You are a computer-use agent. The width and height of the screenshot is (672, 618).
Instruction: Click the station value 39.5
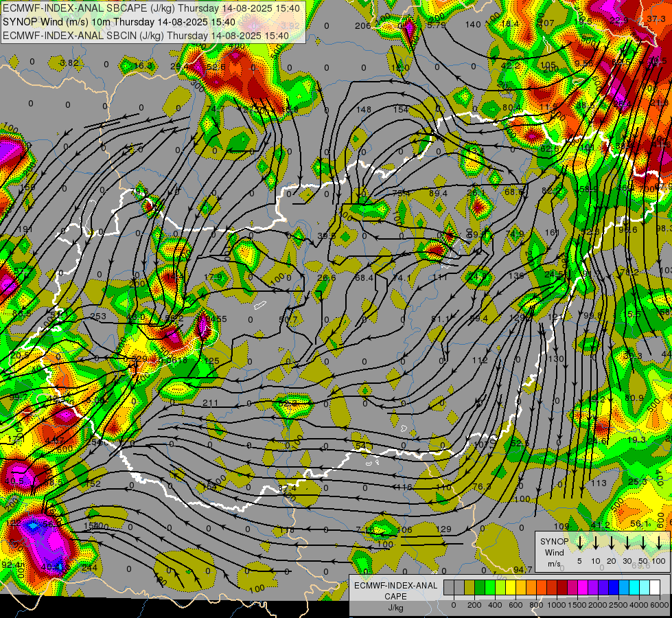(327, 236)
